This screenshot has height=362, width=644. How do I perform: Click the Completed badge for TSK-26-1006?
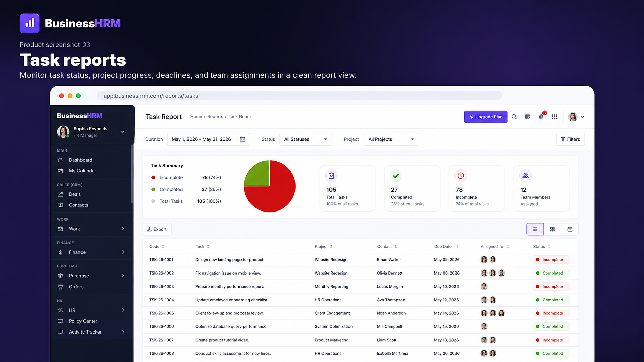(551, 326)
